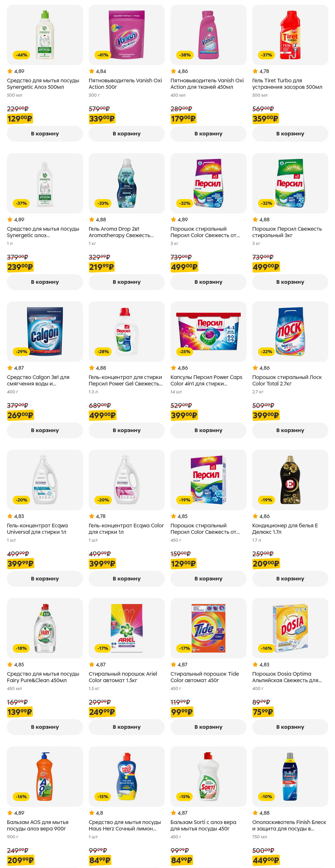Add Tiret Turbo 500мл to cart

[x=290, y=134]
